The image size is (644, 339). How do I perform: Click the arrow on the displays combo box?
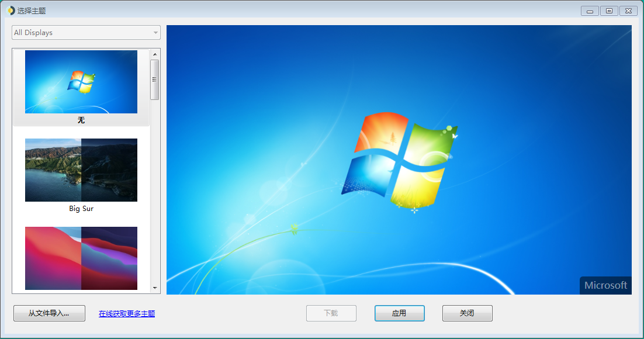click(x=155, y=33)
